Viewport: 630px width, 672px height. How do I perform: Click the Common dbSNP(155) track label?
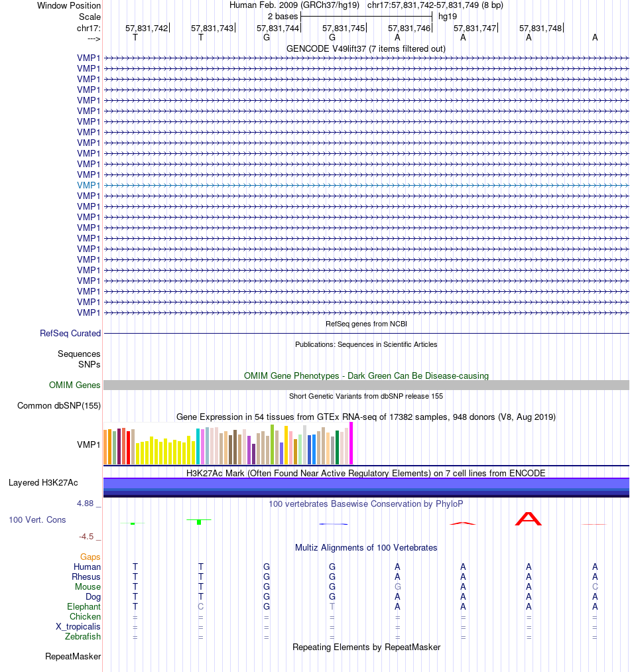pos(59,405)
